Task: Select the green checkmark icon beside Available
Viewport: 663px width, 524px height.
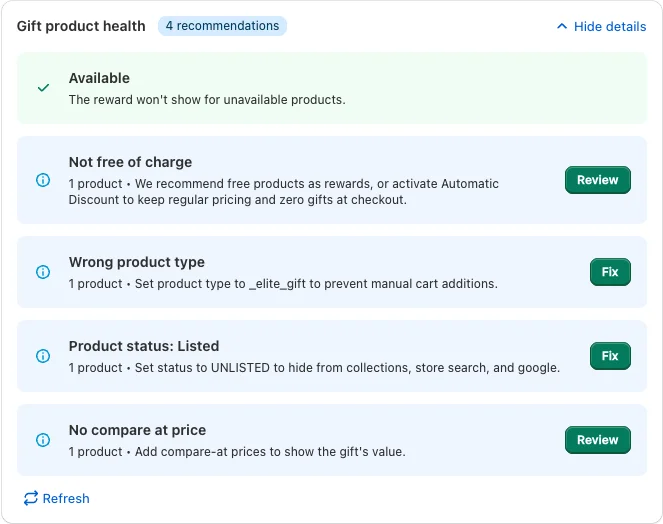Action: [43, 88]
